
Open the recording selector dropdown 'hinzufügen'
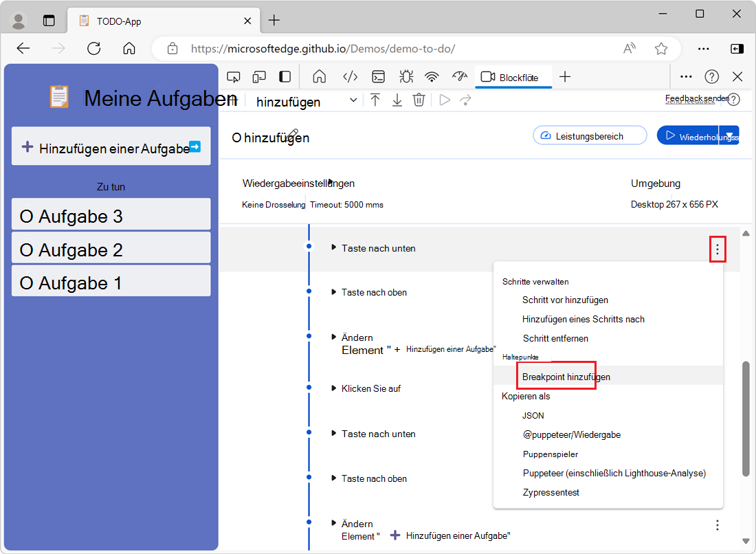[307, 102]
